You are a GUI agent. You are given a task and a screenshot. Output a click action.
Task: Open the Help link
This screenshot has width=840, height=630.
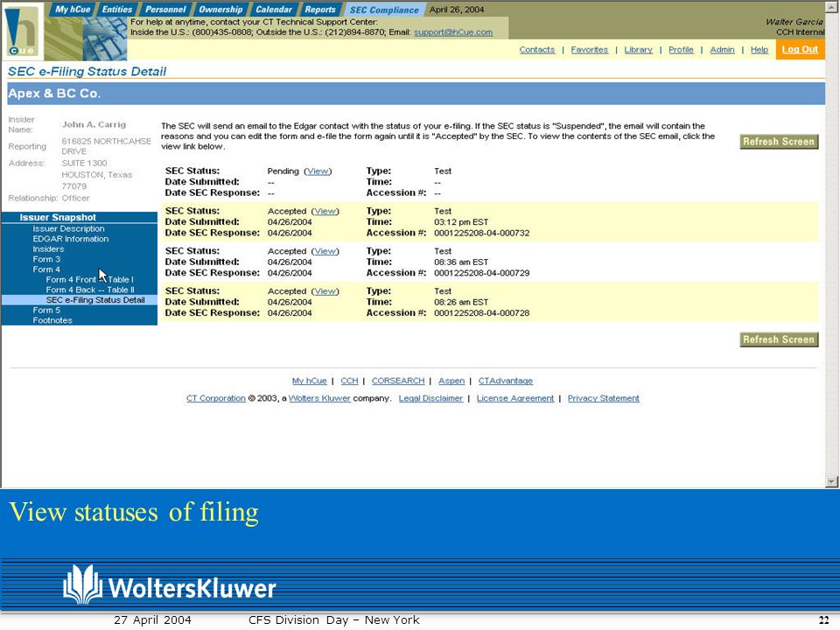point(759,50)
